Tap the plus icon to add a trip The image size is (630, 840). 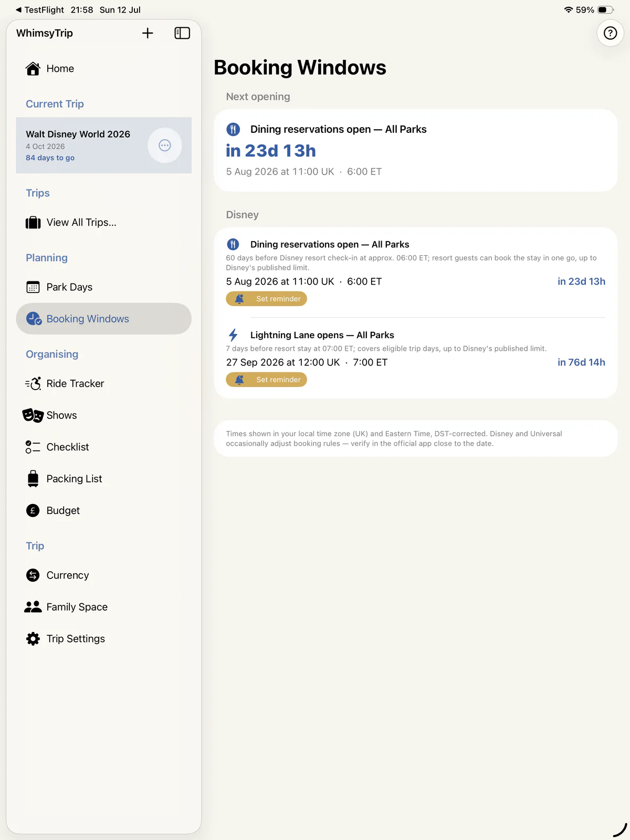coord(148,33)
